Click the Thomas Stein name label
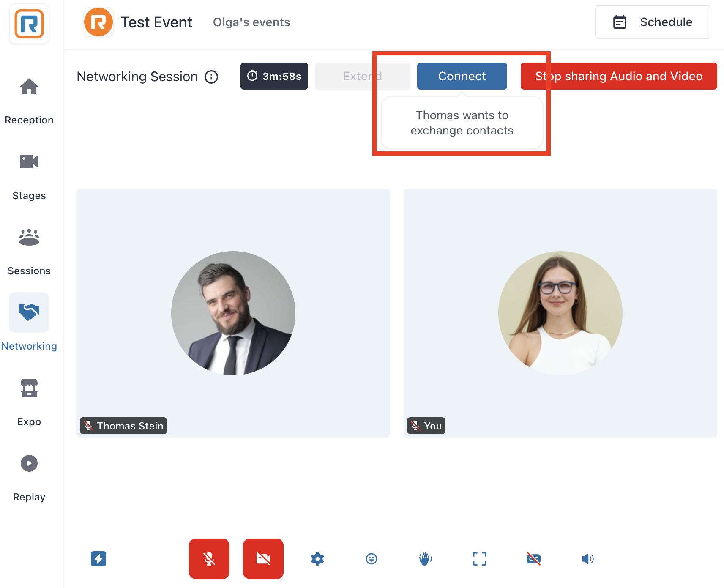Viewport: 724px width, 588px height. [123, 426]
